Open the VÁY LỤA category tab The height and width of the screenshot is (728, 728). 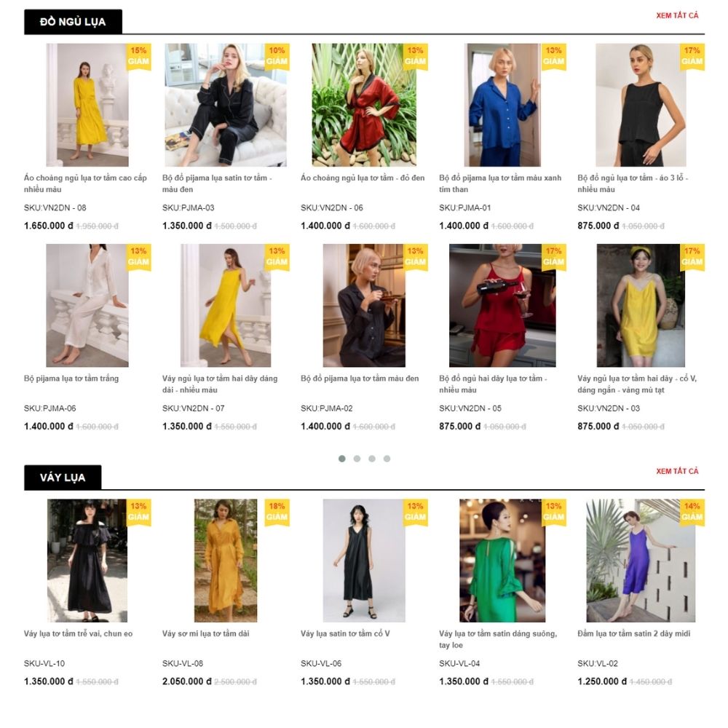pyautogui.click(x=63, y=478)
